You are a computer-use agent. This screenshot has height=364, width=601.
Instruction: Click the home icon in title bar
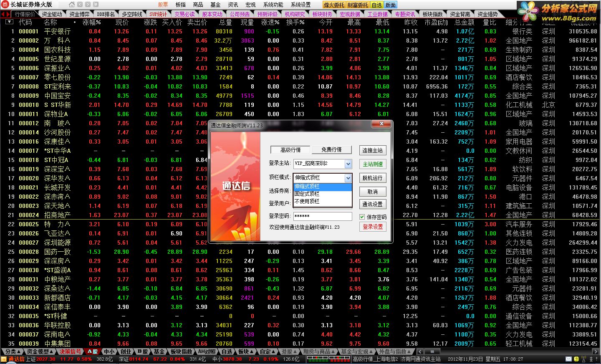click(x=72, y=5)
